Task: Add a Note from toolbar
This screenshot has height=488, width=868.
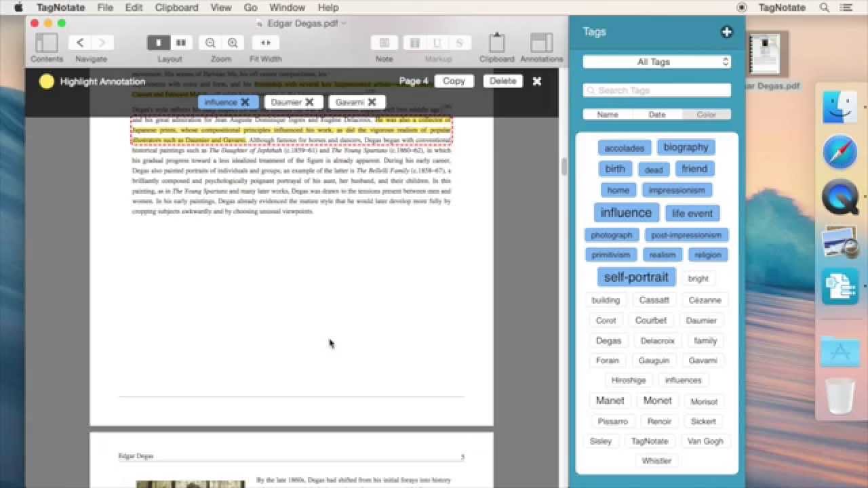Action: pyautogui.click(x=384, y=43)
